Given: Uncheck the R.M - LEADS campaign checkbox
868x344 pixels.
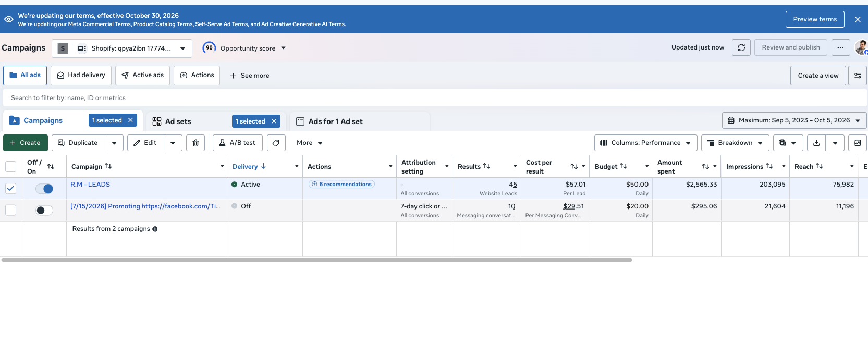Looking at the screenshot, I should tap(10, 189).
